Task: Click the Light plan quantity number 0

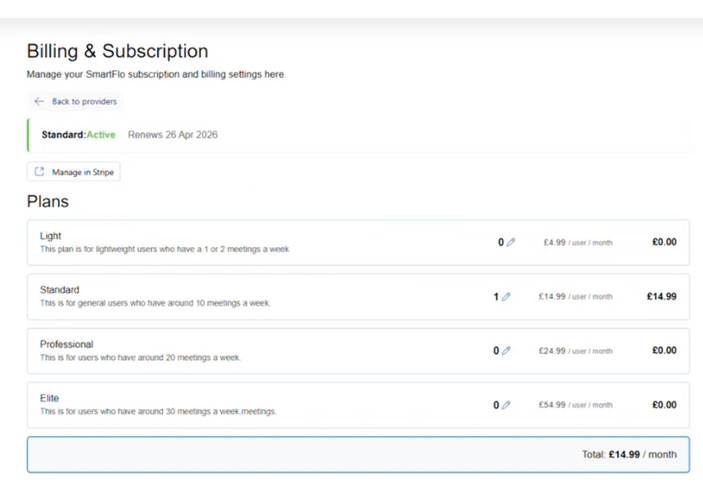Action: pos(501,242)
